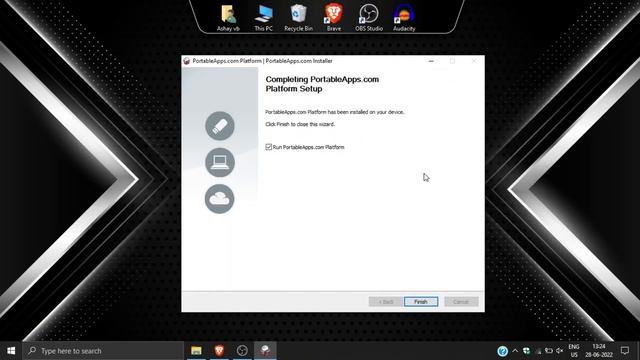Select the Recycle Bin desktop icon

tap(298, 18)
